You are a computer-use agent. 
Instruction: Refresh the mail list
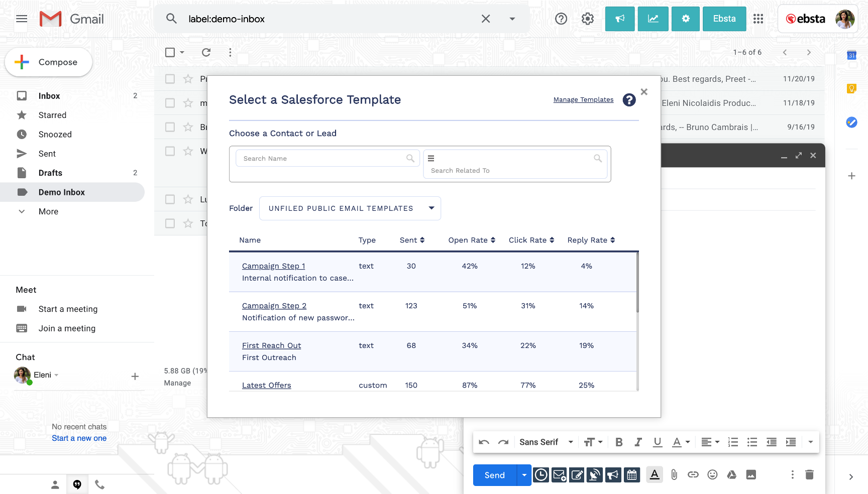(x=206, y=52)
